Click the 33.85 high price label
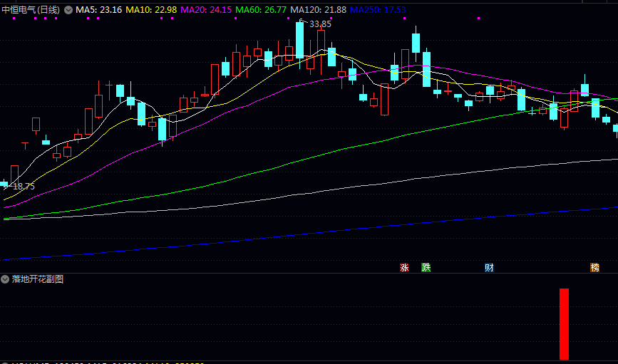618x364 pixels. coord(320,24)
